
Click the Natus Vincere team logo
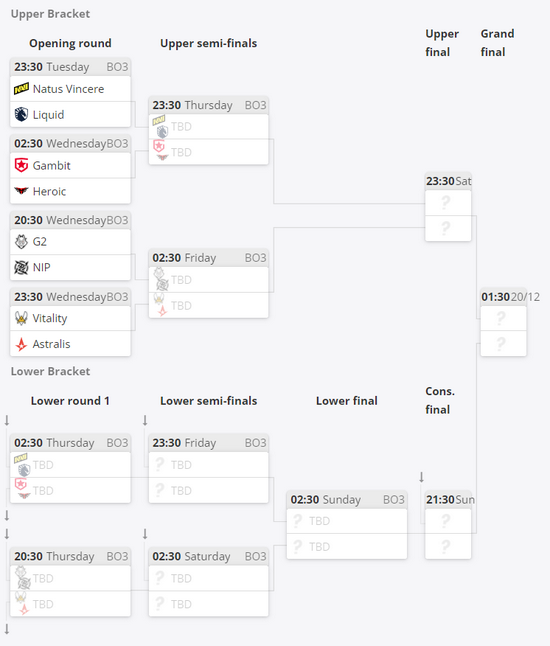click(21, 89)
